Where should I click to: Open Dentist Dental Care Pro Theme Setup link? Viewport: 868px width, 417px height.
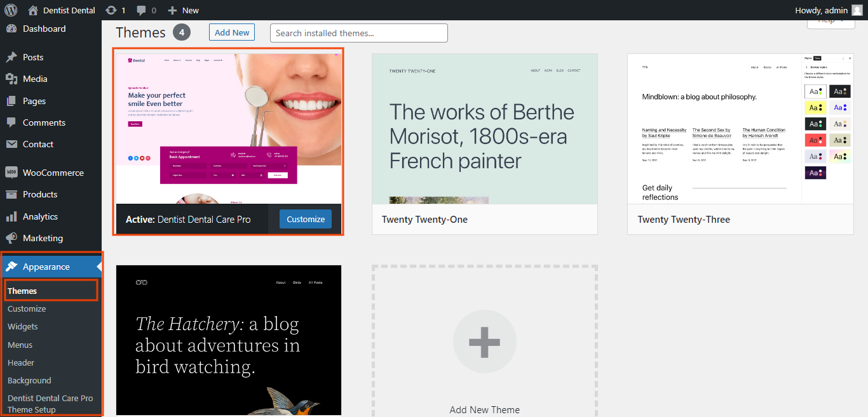point(50,404)
